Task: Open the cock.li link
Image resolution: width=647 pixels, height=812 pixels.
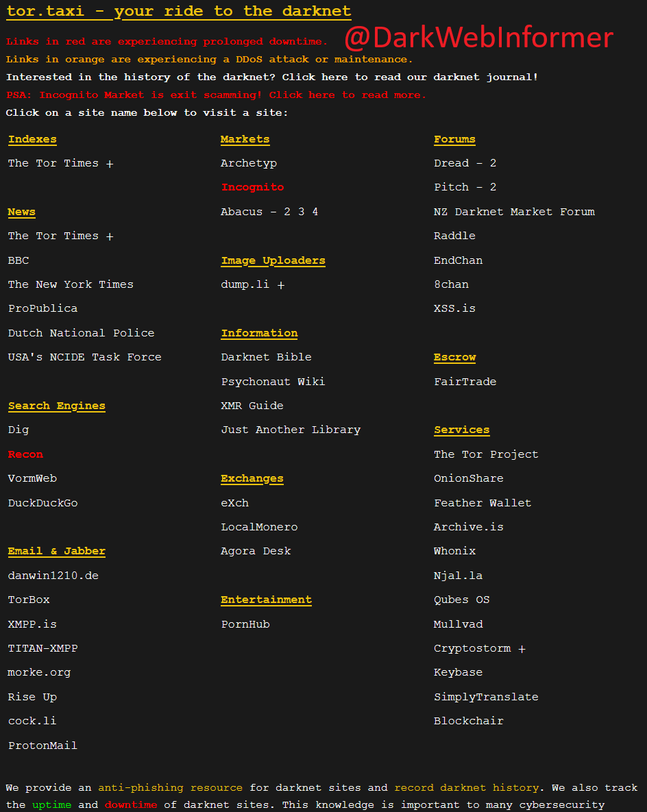Action: 32,721
